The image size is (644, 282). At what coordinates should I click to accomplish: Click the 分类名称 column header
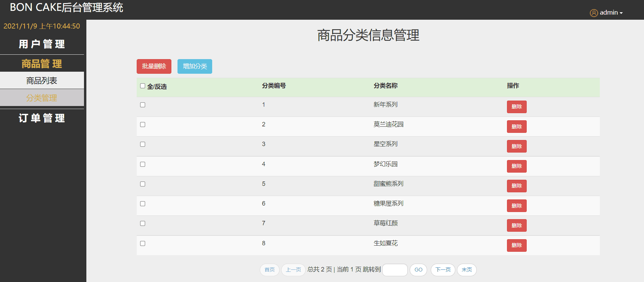(x=386, y=86)
